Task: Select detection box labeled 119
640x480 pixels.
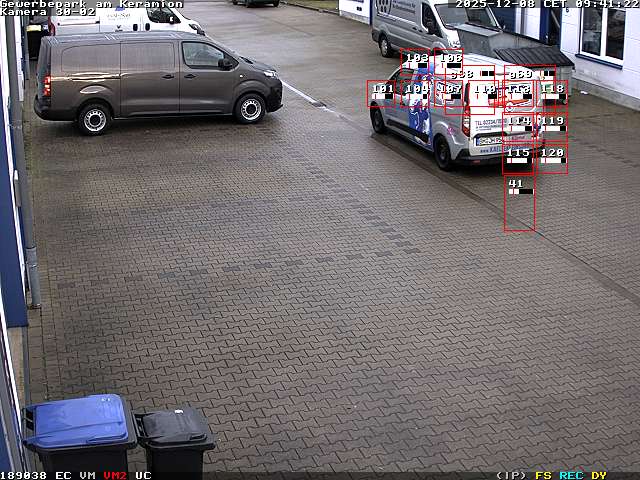Action: click(x=552, y=126)
